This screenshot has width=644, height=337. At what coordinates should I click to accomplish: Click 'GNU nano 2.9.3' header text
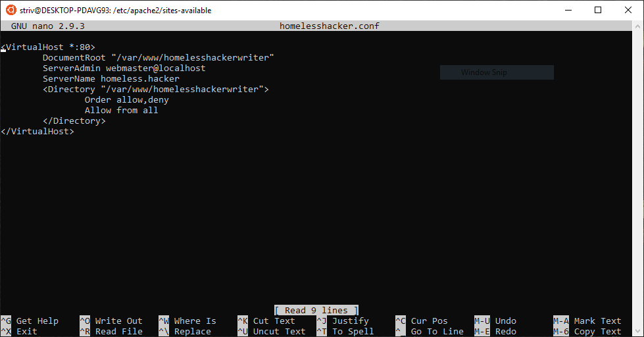tap(47, 26)
